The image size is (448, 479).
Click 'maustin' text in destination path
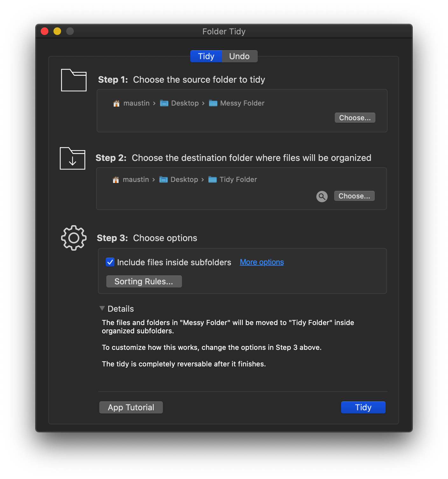[136, 179]
